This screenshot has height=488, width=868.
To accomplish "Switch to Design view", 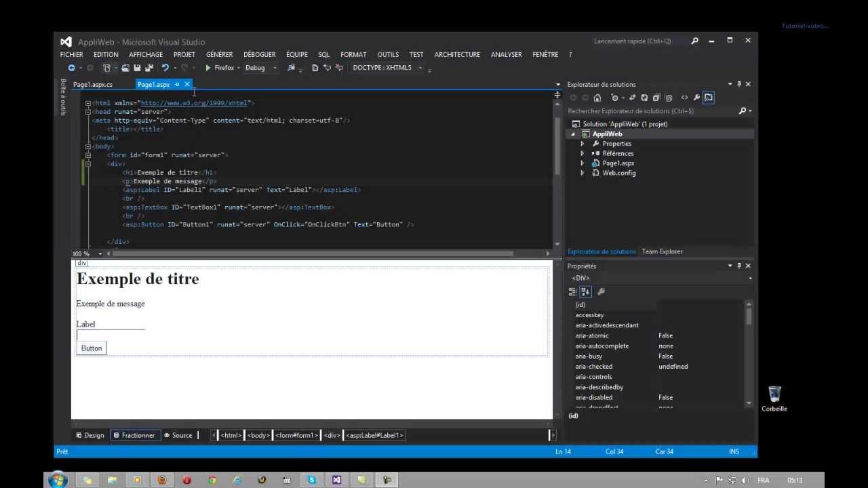I will 90,435.
